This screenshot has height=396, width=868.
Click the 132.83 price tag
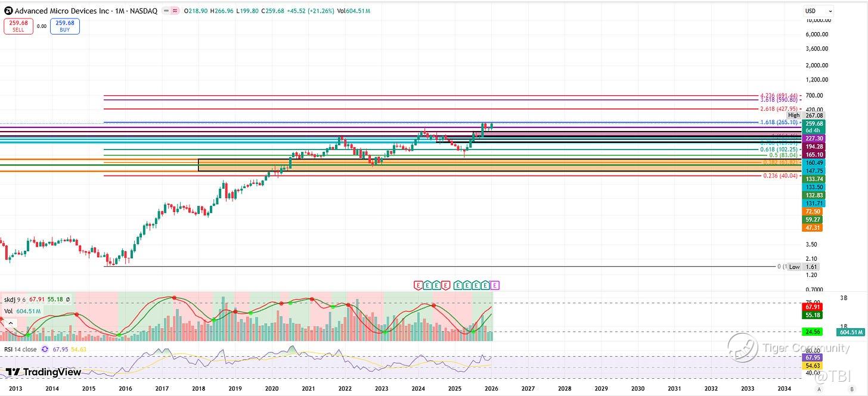(x=814, y=195)
